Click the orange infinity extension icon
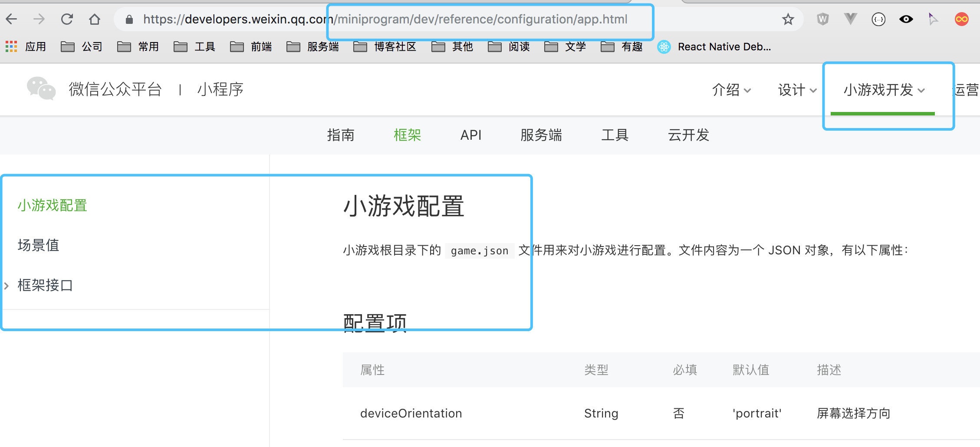This screenshot has height=447, width=980. (x=962, y=19)
